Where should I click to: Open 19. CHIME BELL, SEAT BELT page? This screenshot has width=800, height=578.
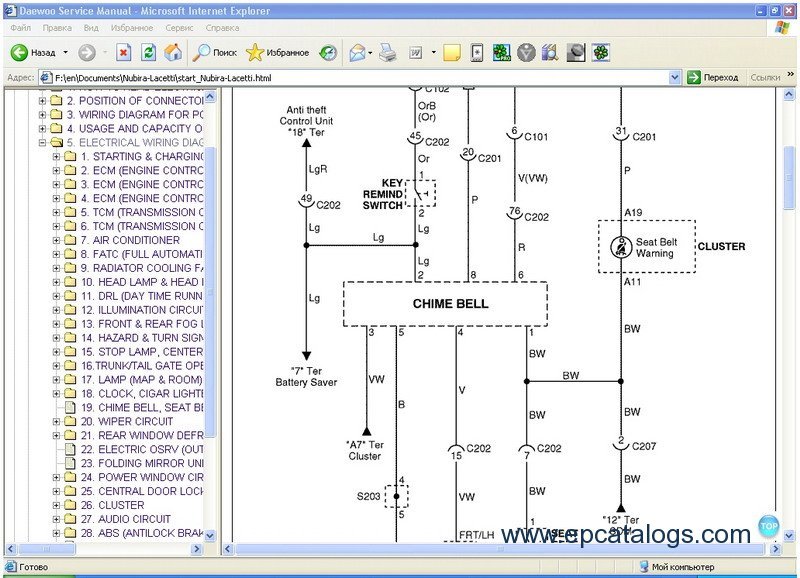click(x=142, y=408)
